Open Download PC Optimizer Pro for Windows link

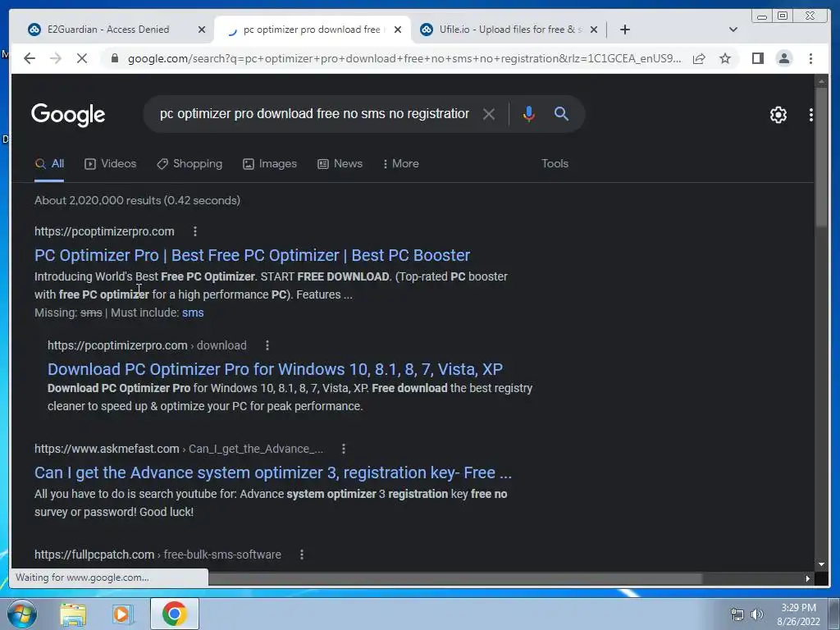pyautogui.click(x=275, y=370)
